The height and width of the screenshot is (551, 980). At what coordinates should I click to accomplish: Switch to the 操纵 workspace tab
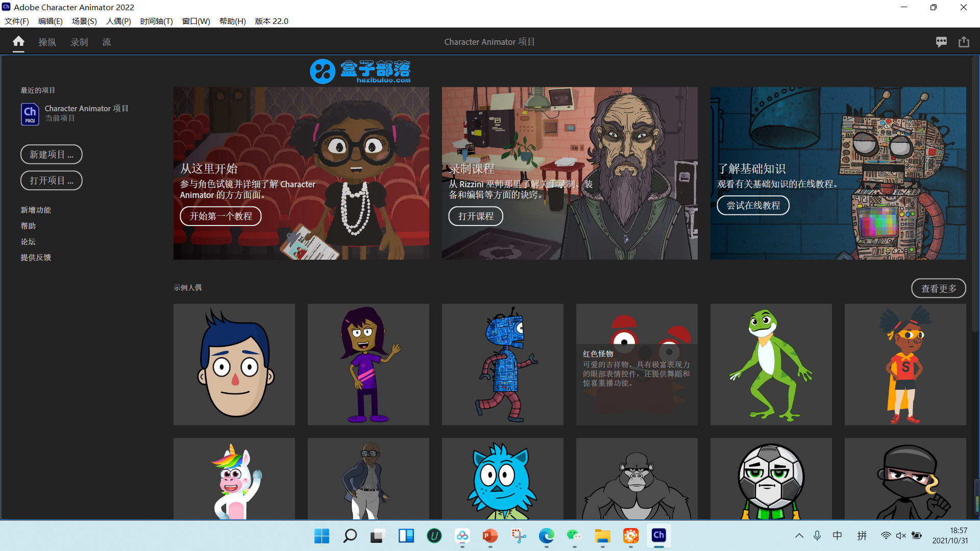point(47,42)
